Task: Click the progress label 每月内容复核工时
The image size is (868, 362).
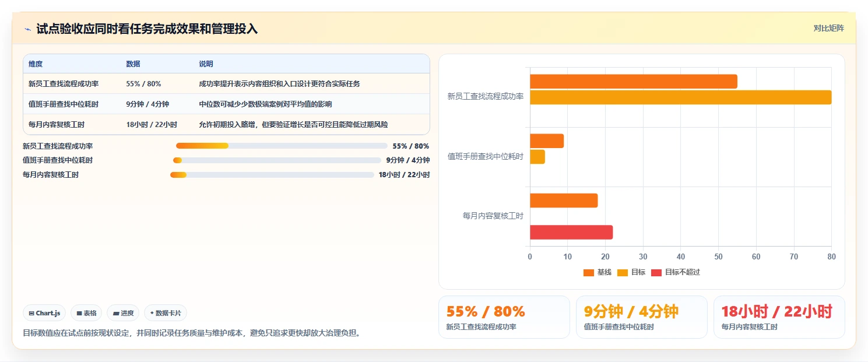Action: coord(51,175)
